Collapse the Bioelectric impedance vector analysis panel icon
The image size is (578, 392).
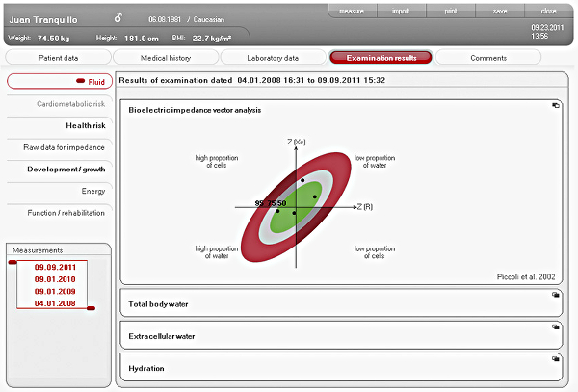(x=555, y=105)
